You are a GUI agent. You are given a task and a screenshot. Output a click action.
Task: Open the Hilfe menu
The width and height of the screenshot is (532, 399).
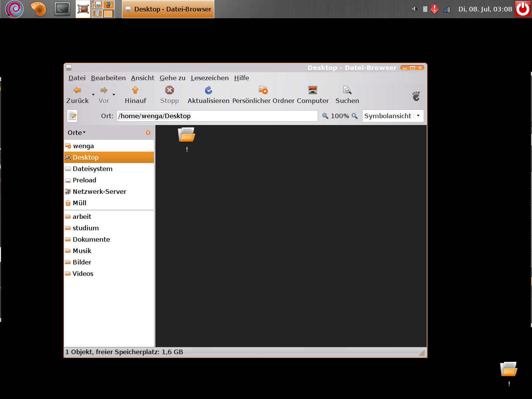[242, 78]
